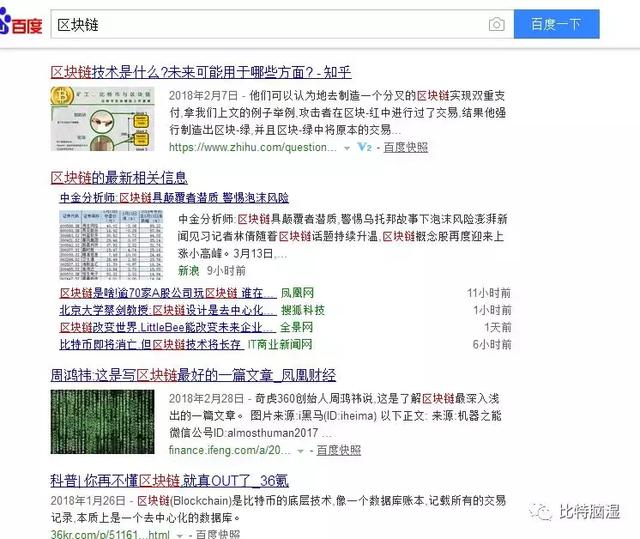Click the 百度一下 search button
The image size is (640, 539).
(556, 24)
